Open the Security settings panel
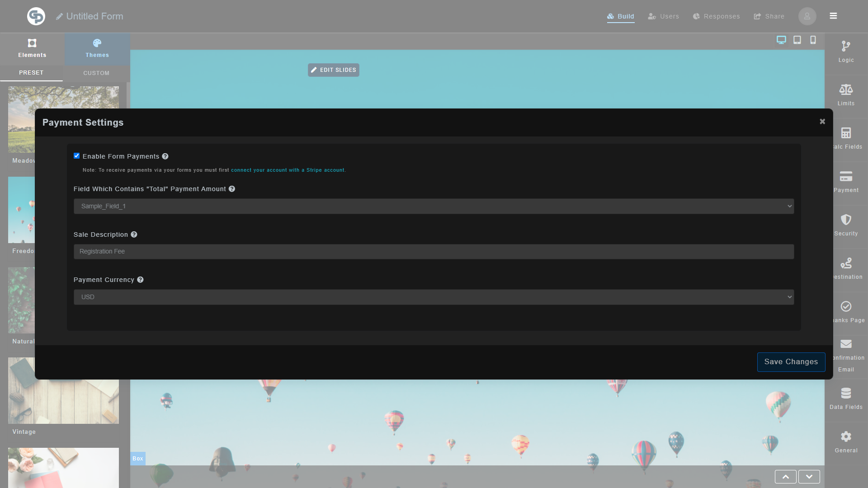The image size is (868, 488). tap(846, 225)
